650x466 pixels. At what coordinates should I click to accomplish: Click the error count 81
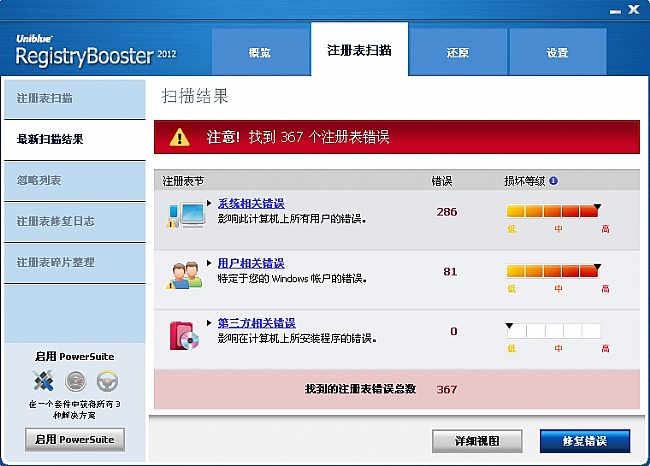click(450, 272)
